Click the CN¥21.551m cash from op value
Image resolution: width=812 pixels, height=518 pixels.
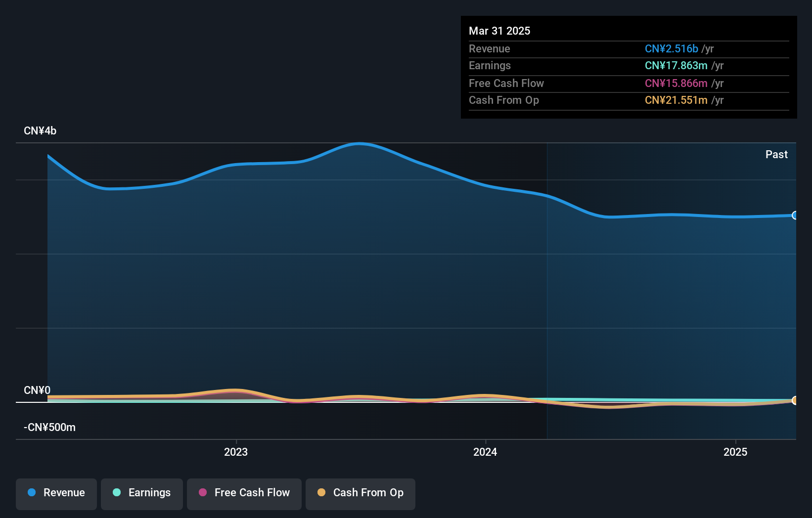(x=676, y=100)
